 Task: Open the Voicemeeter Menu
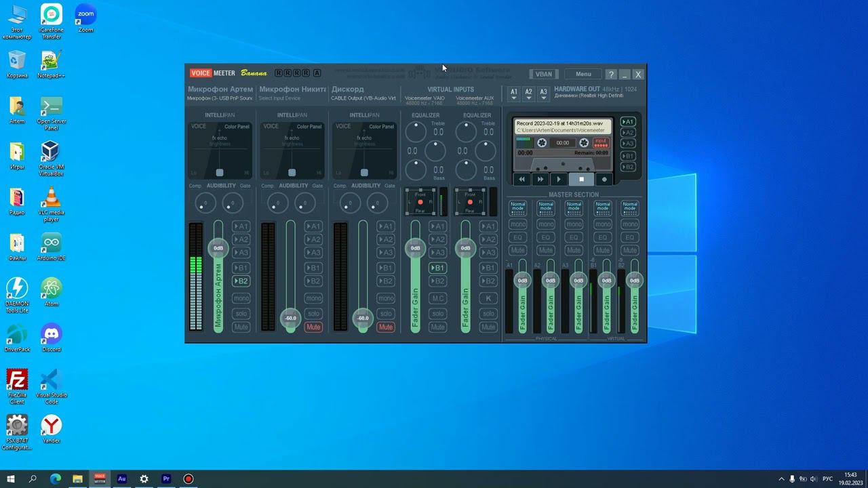[583, 75]
